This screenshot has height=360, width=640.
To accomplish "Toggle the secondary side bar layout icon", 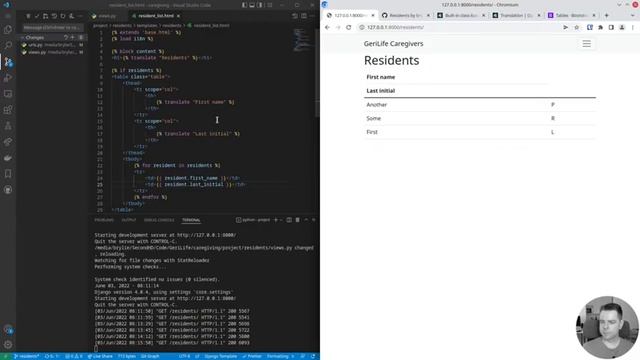I will [260, 5].
